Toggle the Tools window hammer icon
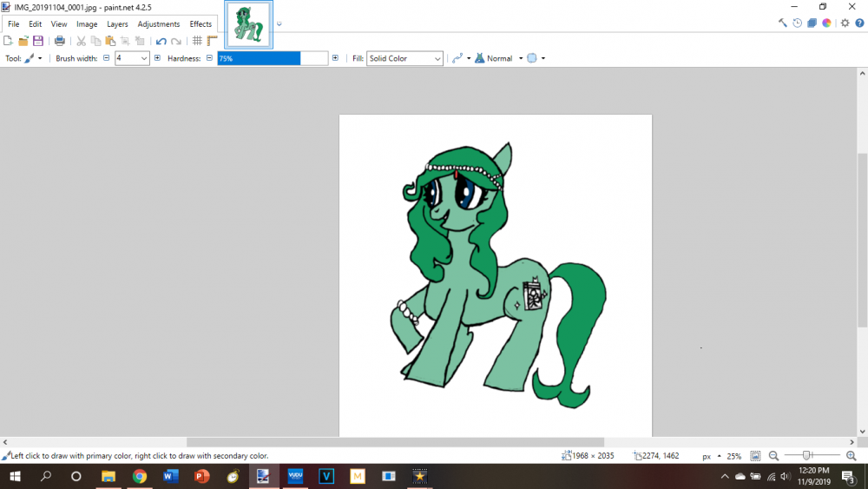 click(782, 23)
